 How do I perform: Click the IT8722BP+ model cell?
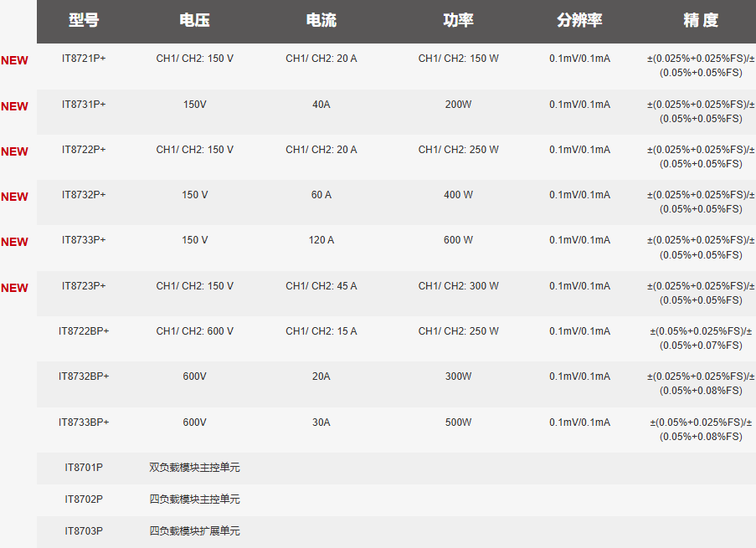(x=84, y=331)
